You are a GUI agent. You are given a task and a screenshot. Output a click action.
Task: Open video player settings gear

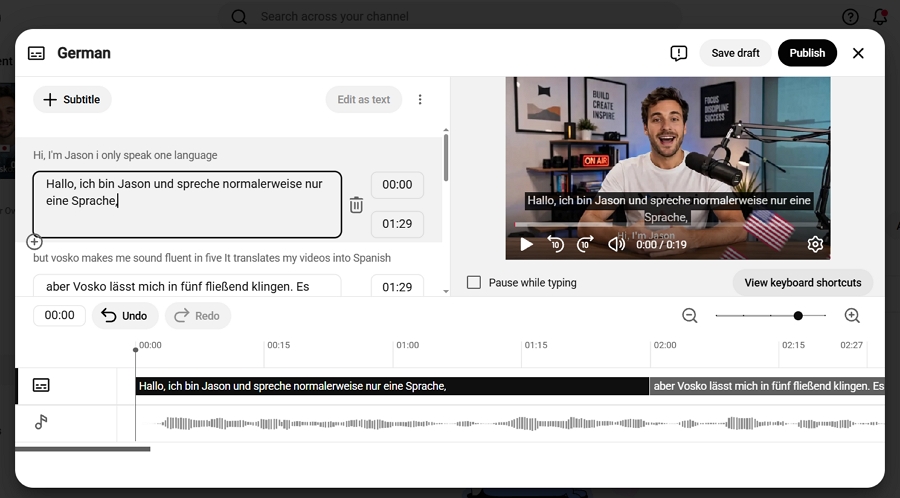click(815, 244)
